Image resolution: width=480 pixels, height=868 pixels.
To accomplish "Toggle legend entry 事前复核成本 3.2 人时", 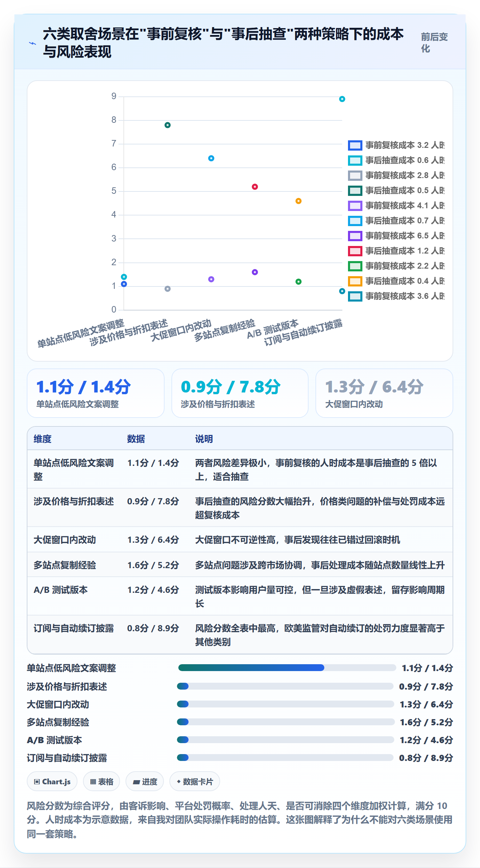I will 396,145.
